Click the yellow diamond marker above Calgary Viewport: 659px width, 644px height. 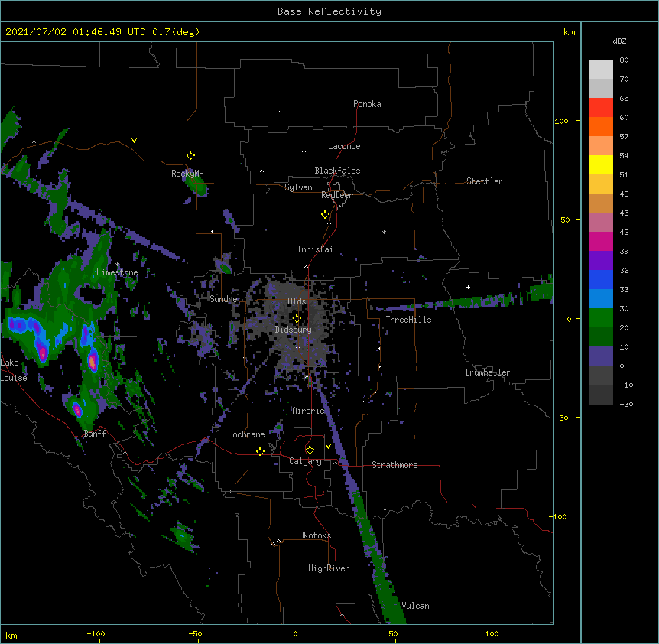click(x=310, y=450)
